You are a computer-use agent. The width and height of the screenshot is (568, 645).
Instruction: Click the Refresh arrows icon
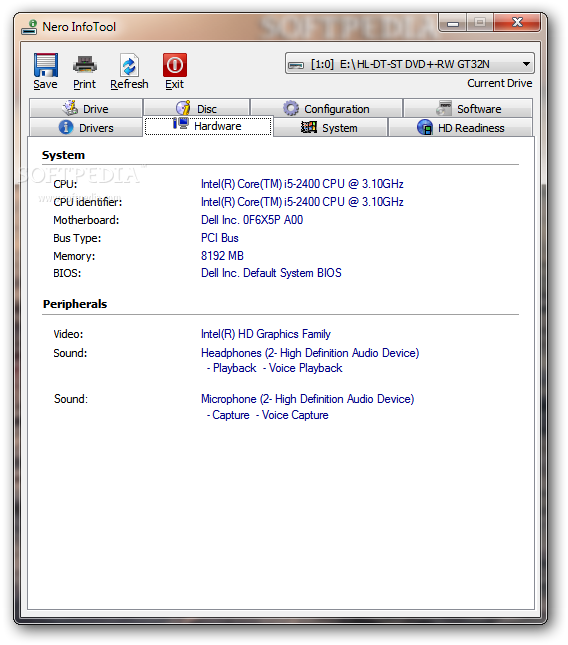click(129, 65)
